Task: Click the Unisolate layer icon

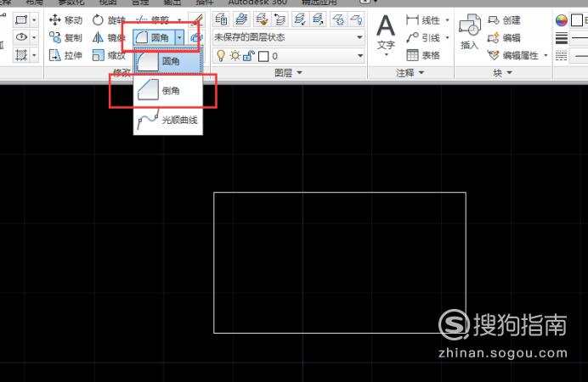Action: tap(318, 19)
